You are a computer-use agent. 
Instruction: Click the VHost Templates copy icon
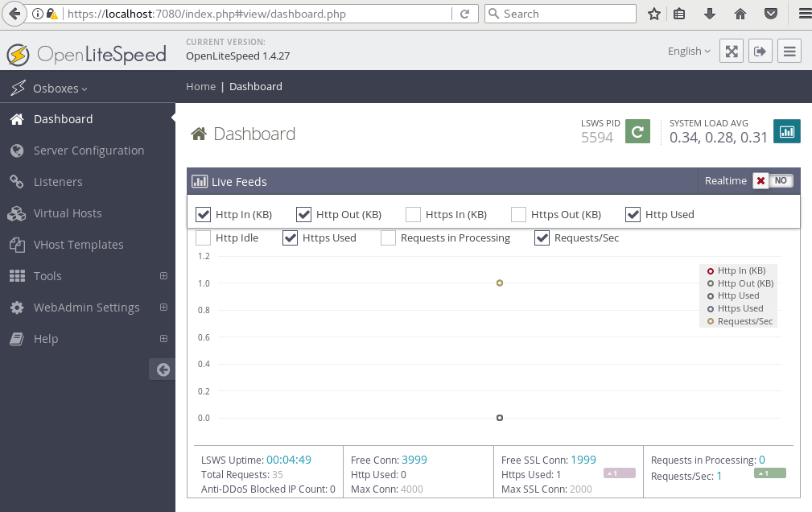[17, 245]
